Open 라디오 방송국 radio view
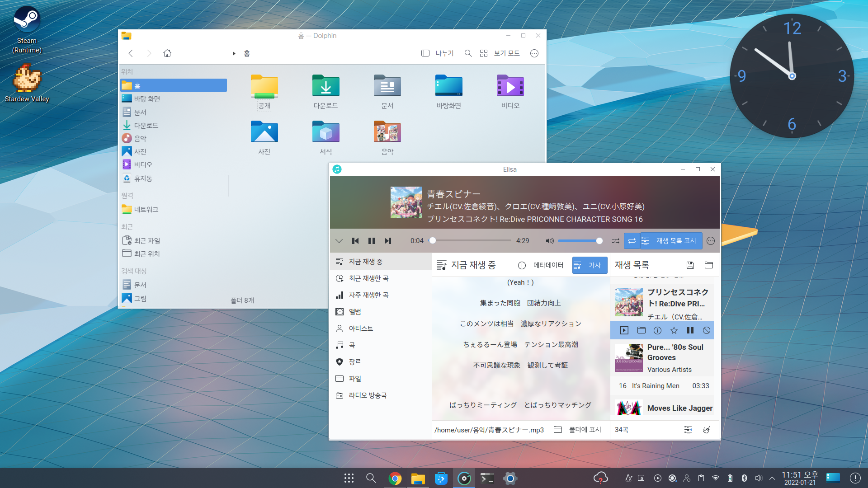The height and width of the screenshot is (488, 868). tap(381, 395)
